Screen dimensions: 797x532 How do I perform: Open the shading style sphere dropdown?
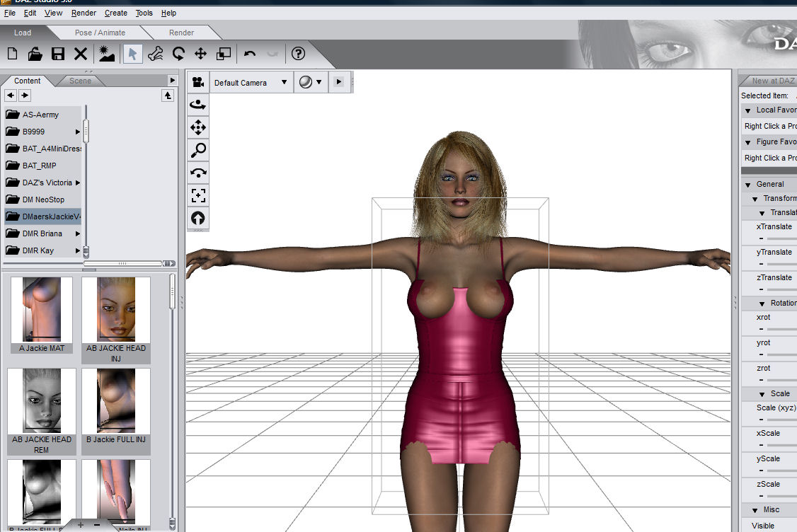310,83
